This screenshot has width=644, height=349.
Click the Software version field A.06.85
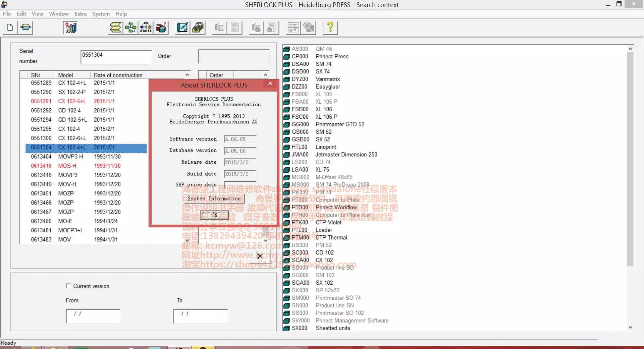240,139
